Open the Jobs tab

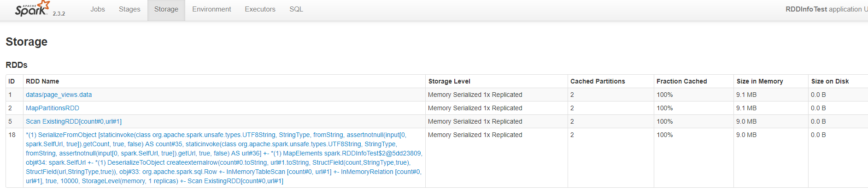(98, 9)
